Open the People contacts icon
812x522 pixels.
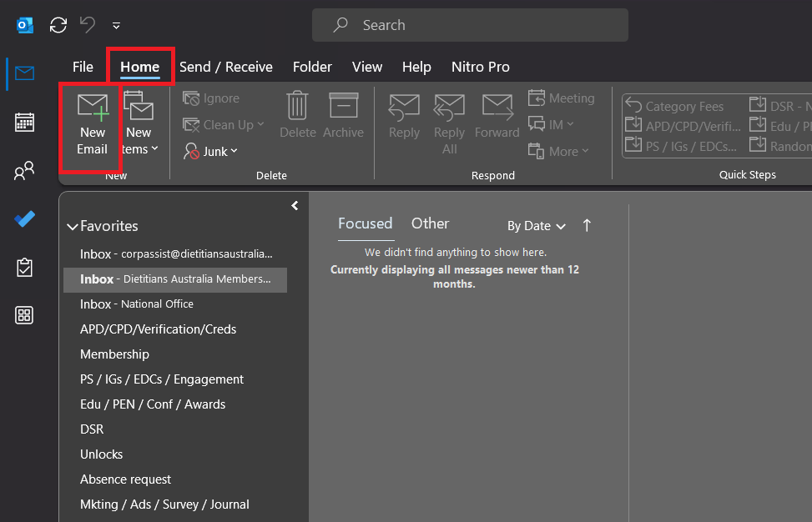[25, 171]
